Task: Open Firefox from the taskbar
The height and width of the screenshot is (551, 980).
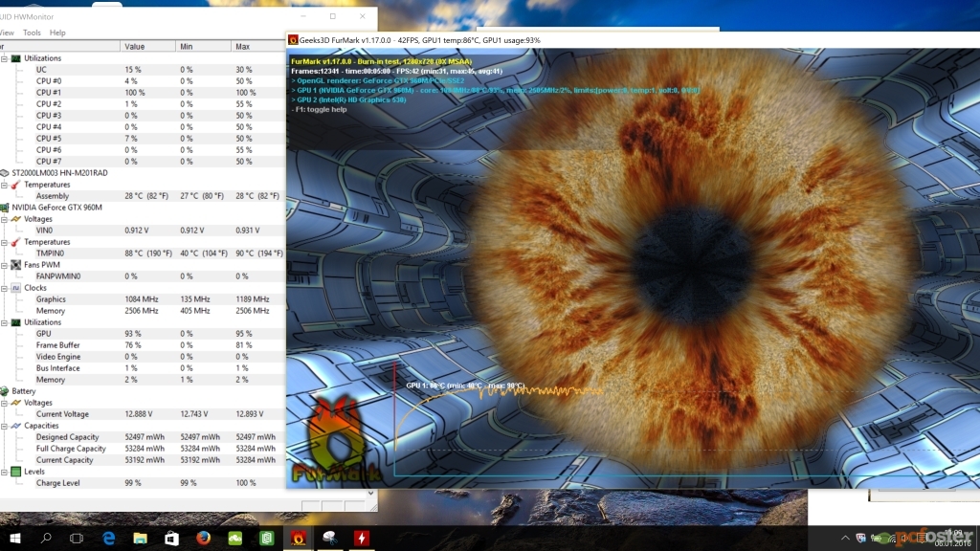Action: 203,538
